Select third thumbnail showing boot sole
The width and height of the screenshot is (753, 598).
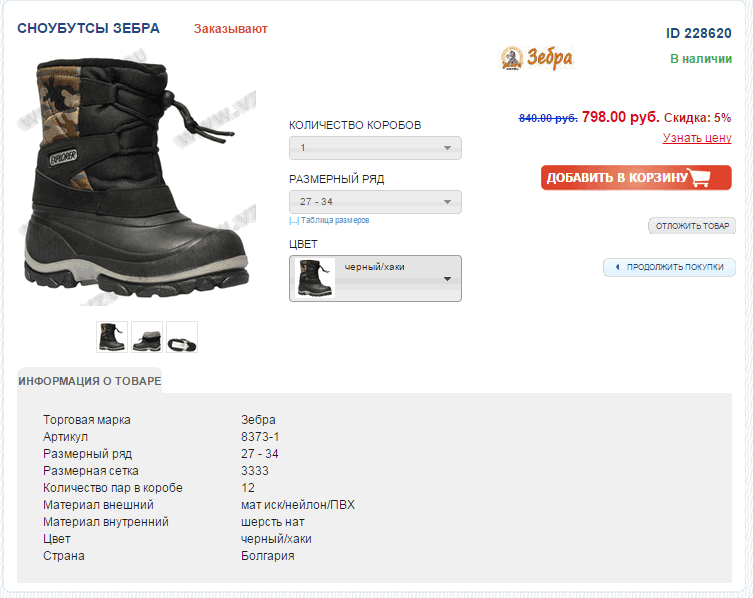coord(182,337)
